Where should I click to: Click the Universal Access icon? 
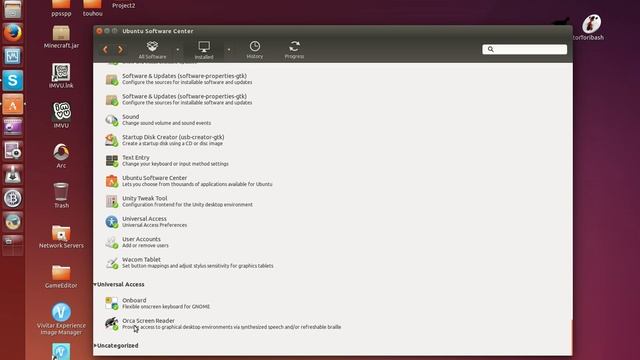111,222
